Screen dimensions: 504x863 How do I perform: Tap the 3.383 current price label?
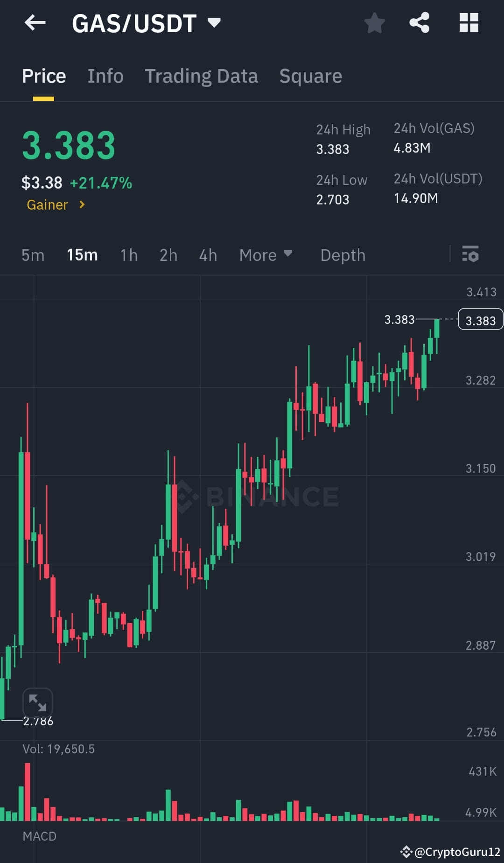click(x=480, y=319)
